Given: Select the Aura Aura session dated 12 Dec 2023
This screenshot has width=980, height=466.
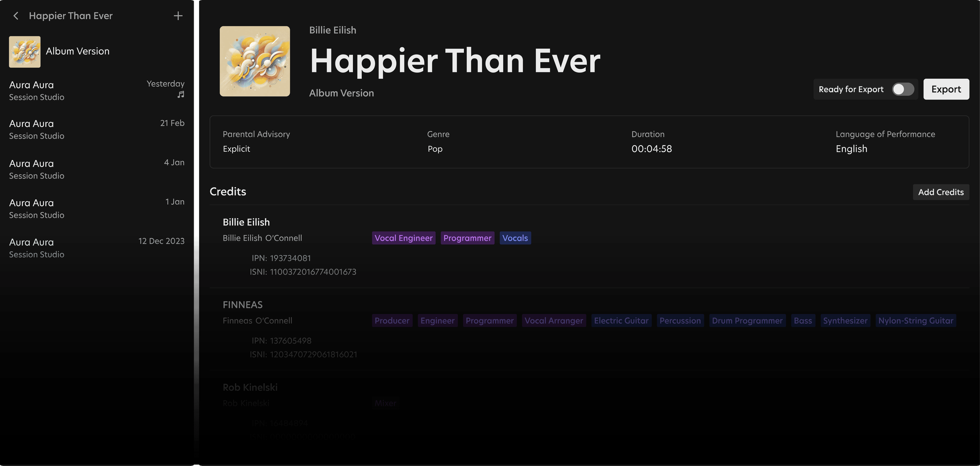Looking at the screenshot, I should pos(97,248).
